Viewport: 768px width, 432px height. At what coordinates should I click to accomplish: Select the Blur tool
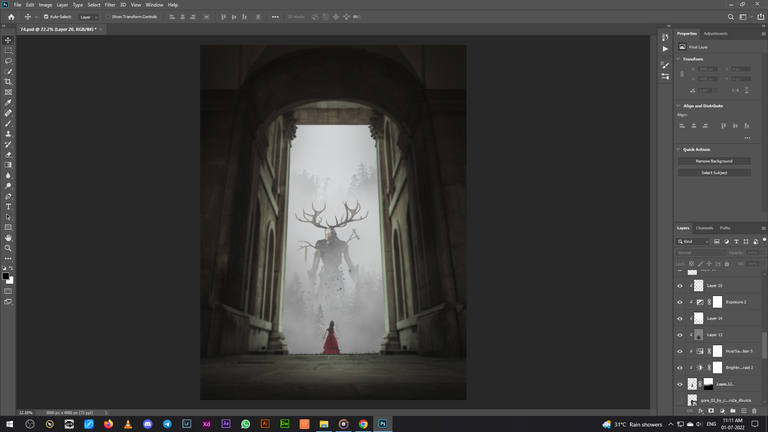pyautogui.click(x=8, y=175)
